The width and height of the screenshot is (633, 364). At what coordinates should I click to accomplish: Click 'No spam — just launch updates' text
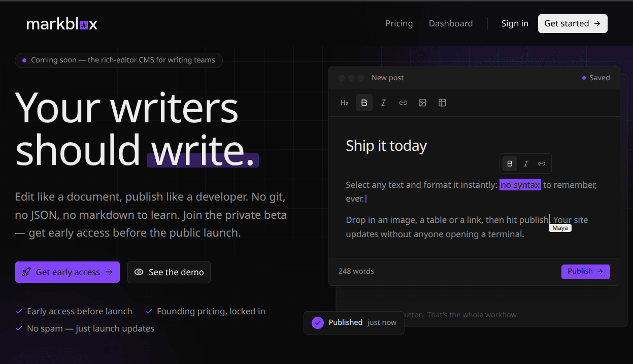pos(90,328)
